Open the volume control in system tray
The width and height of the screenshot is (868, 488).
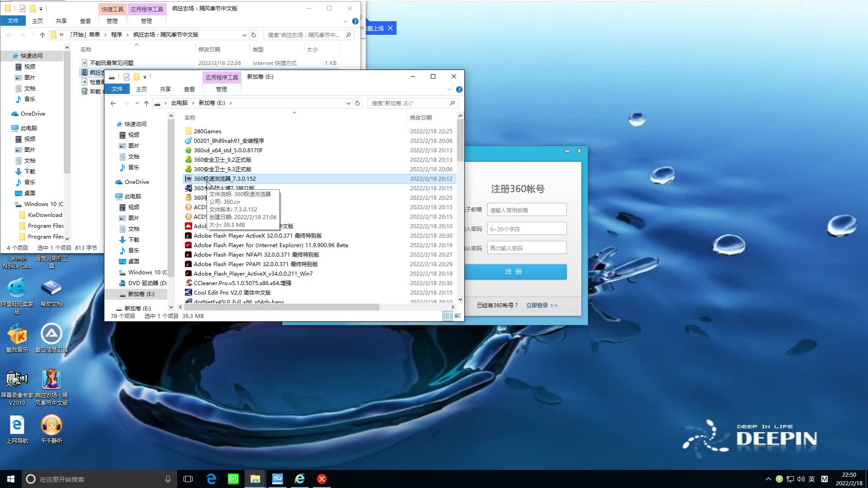click(x=801, y=479)
